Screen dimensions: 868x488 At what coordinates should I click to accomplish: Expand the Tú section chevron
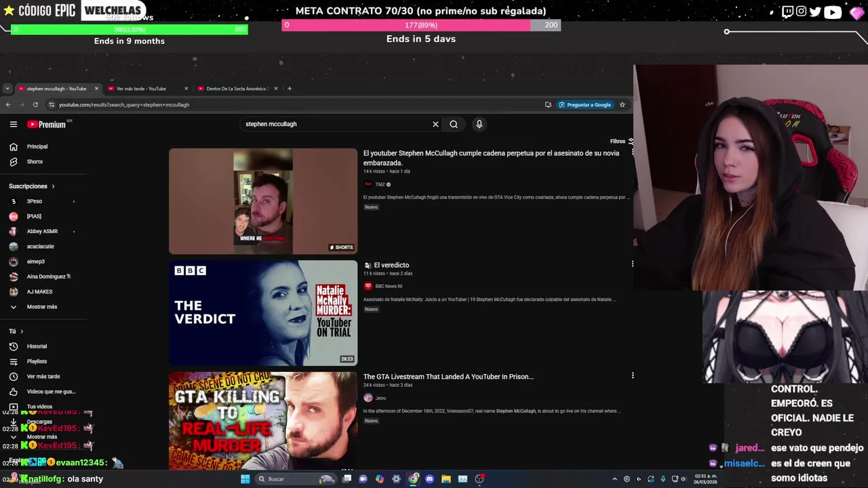[x=22, y=331]
